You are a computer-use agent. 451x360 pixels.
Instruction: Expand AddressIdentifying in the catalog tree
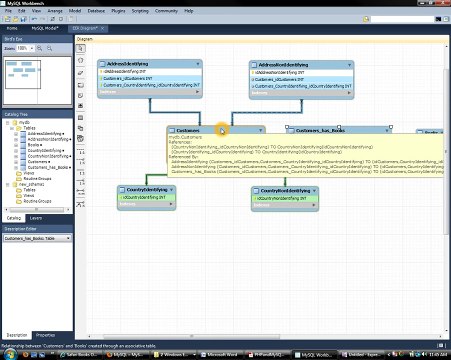click(16, 134)
